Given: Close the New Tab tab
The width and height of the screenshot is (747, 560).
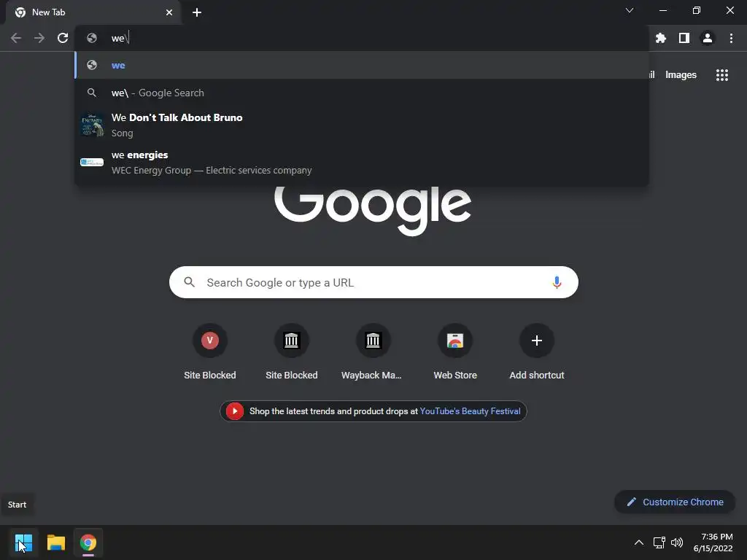Looking at the screenshot, I should click(x=169, y=12).
